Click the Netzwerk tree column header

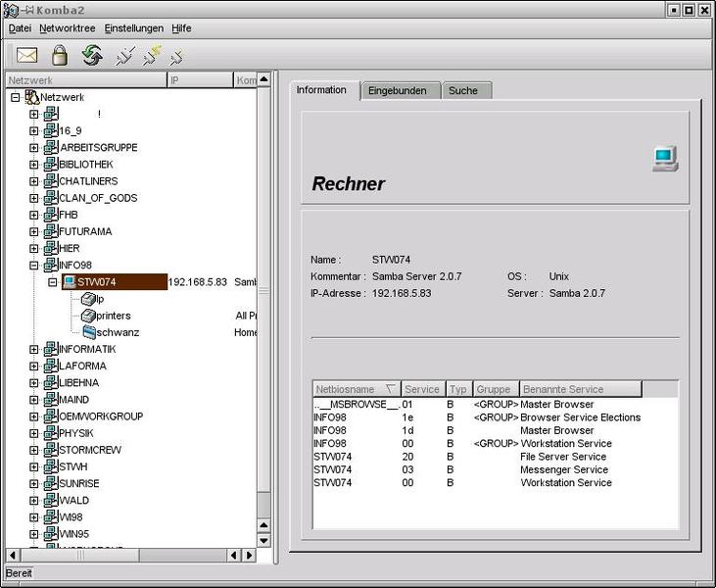86,80
